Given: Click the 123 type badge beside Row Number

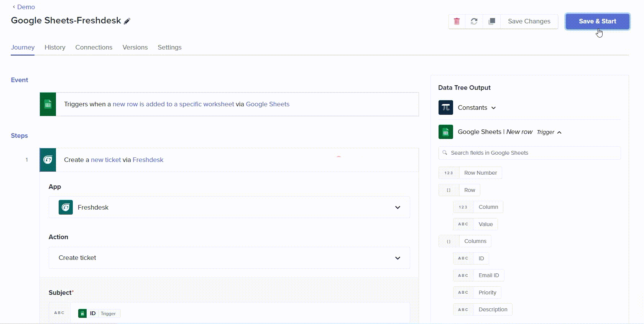Looking at the screenshot, I should (449, 173).
